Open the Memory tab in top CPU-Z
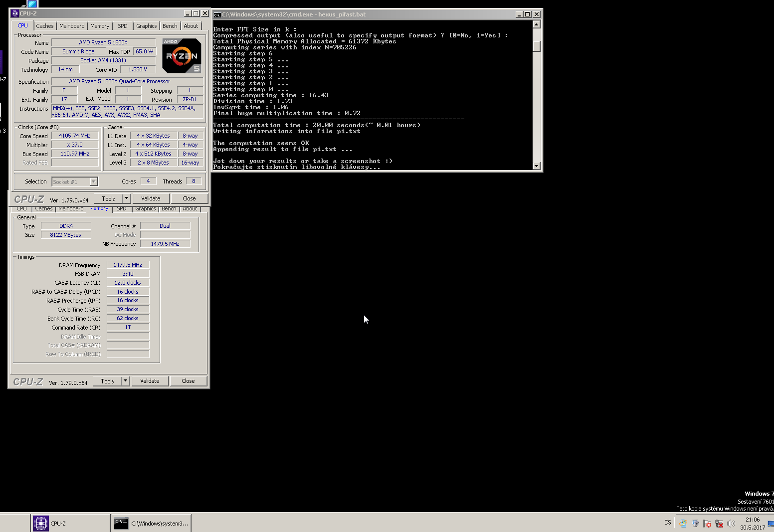The width and height of the screenshot is (774, 532). point(100,26)
